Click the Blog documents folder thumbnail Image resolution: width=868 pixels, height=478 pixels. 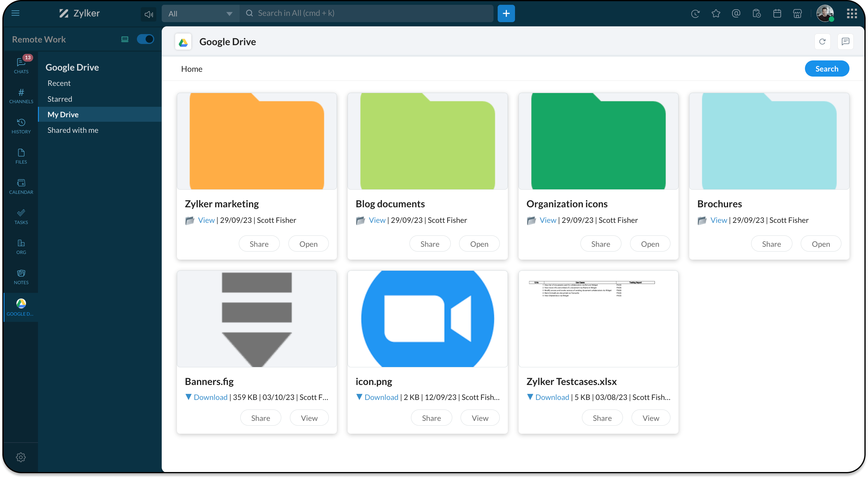point(427,141)
